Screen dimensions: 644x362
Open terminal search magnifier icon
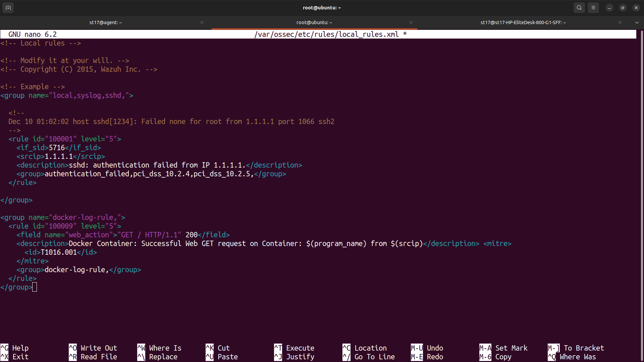[579, 8]
